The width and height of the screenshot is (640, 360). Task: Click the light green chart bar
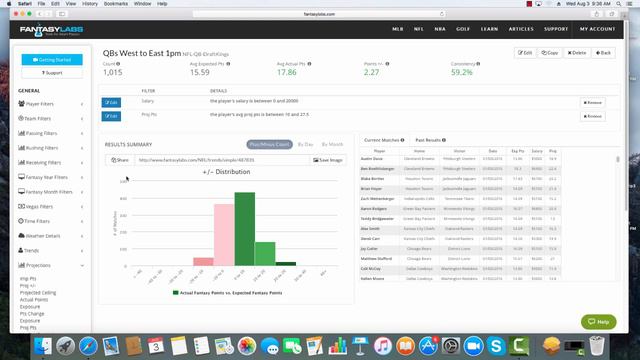click(265, 254)
